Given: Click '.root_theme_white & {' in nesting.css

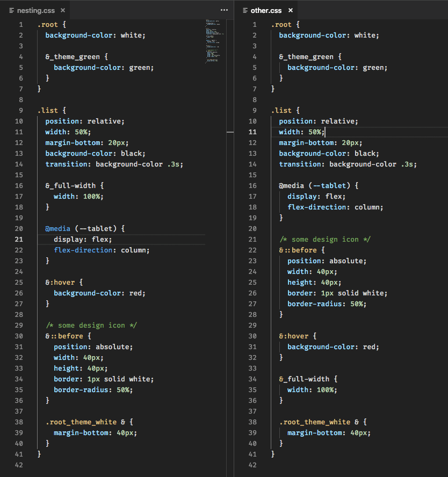Looking at the screenshot, I should coord(89,422).
